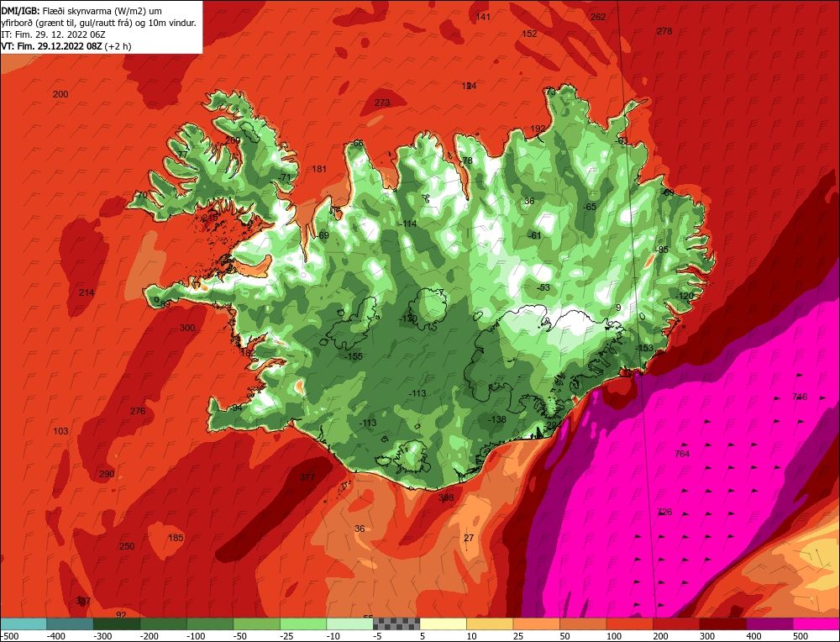Pick the light green swatch between -25 and -10
This screenshot has height=642, width=840.
pos(303,624)
